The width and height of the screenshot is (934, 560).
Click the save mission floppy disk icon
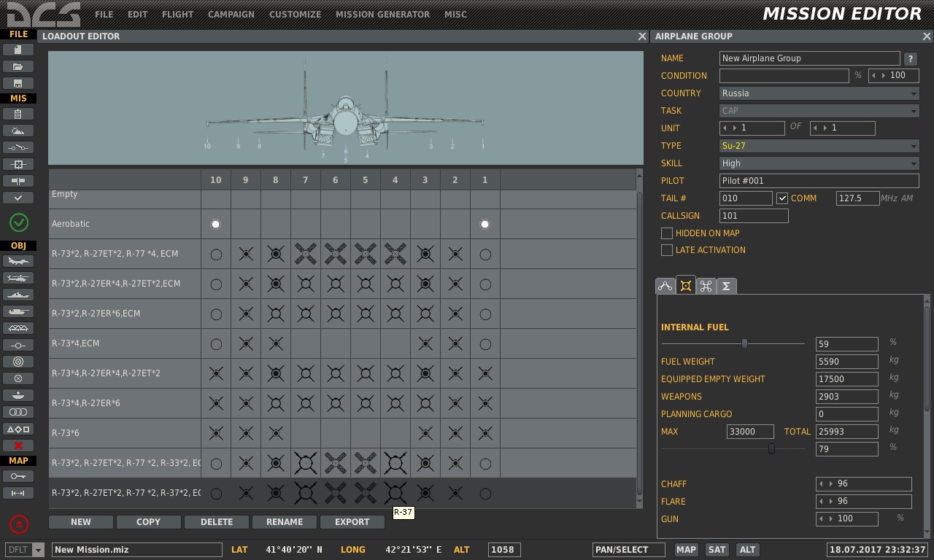click(18, 83)
